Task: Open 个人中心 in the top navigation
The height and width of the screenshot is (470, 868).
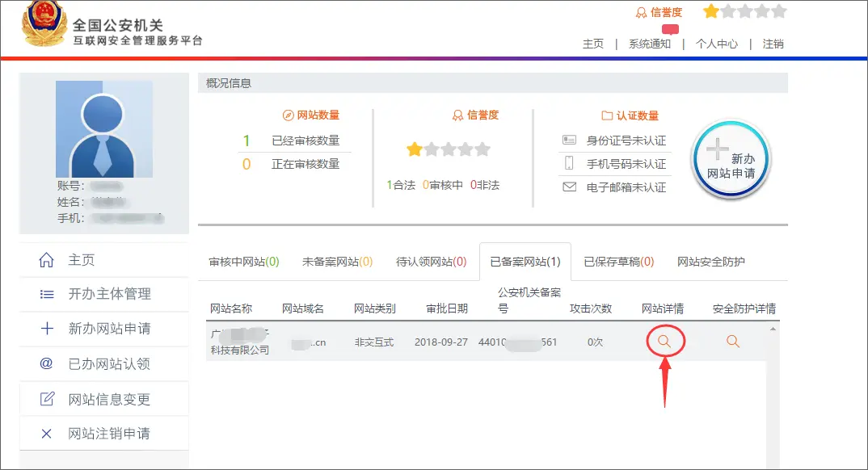Action: [x=717, y=44]
